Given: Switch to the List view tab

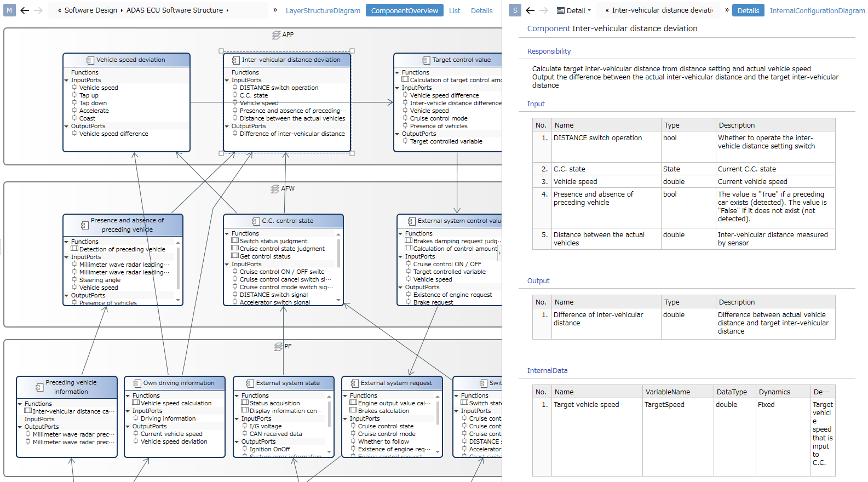Looking at the screenshot, I should pos(455,10).
